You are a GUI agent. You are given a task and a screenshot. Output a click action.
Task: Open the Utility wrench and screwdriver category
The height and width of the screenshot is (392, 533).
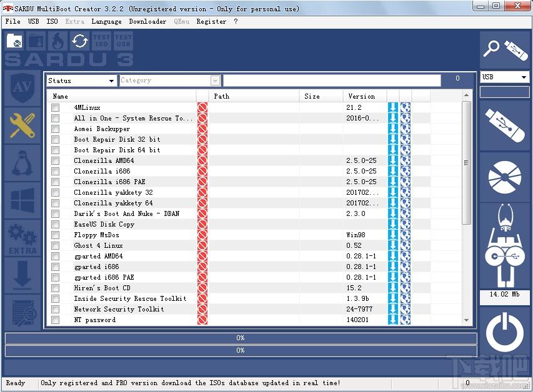22,125
